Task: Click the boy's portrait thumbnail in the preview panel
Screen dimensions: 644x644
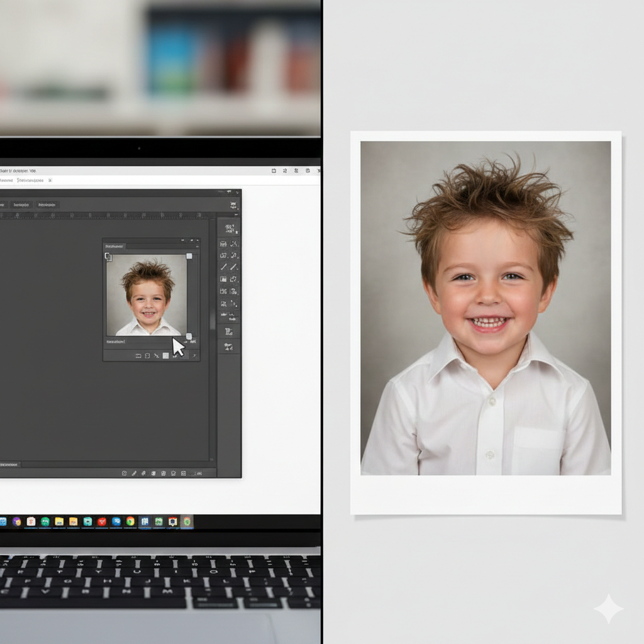Action: pyautogui.click(x=147, y=294)
